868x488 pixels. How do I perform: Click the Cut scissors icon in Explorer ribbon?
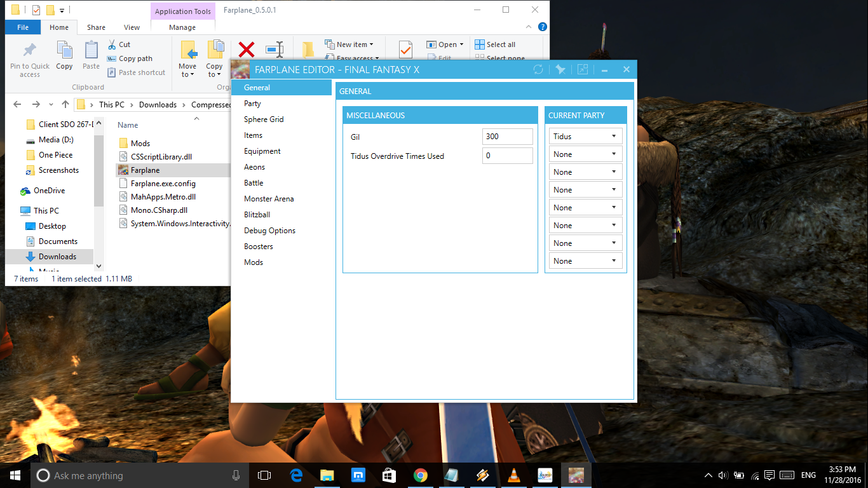[x=111, y=44]
